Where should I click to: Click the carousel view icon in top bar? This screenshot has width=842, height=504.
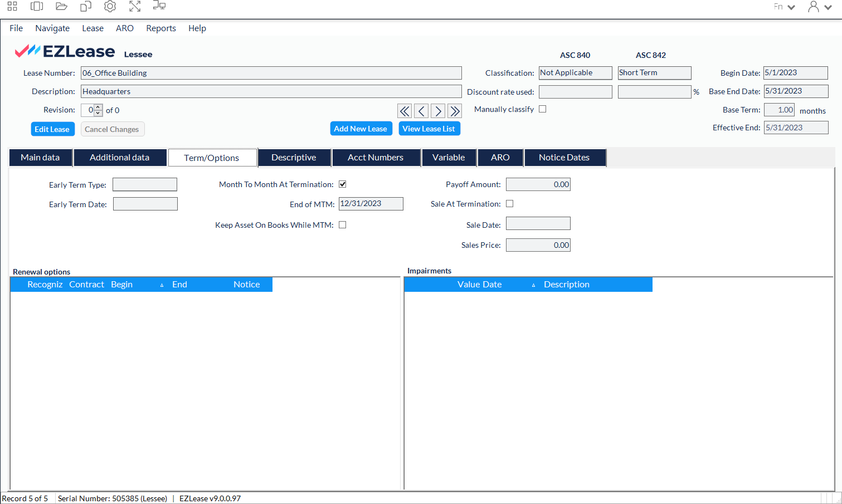tap(37, 7)
